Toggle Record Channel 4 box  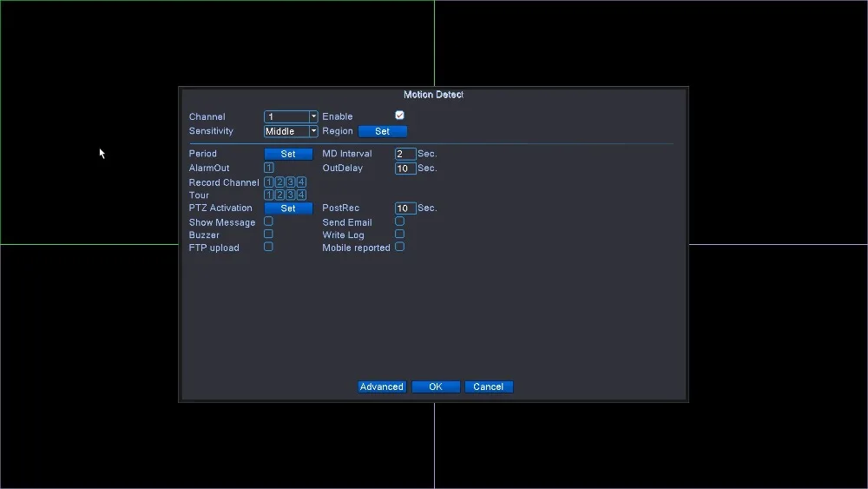pyautogui.click(x=301, y=182)
